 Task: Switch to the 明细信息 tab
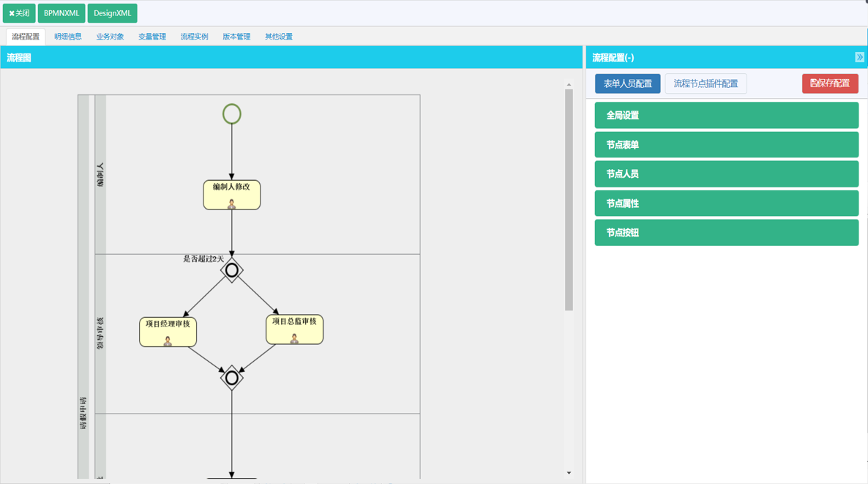coord(68,37)
